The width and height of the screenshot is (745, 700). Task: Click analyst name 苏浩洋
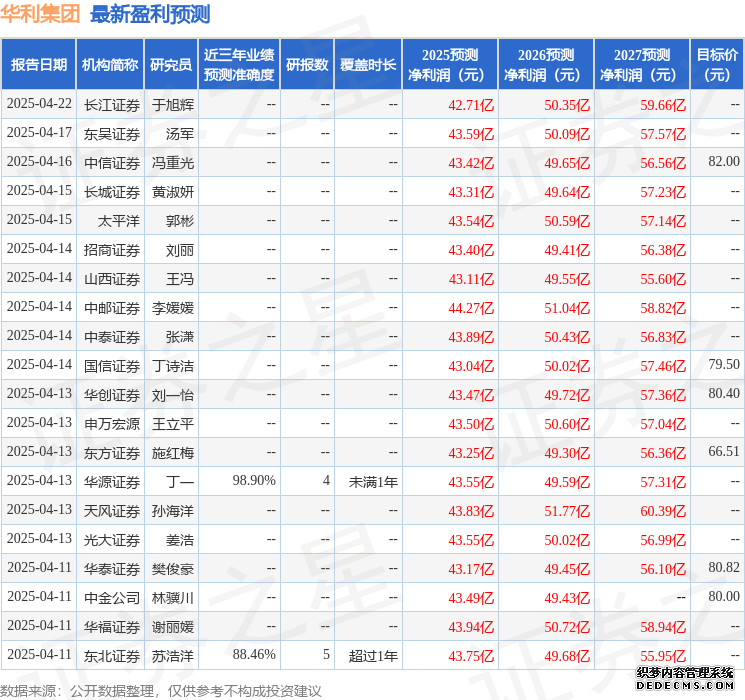click(x=173, y=656)
